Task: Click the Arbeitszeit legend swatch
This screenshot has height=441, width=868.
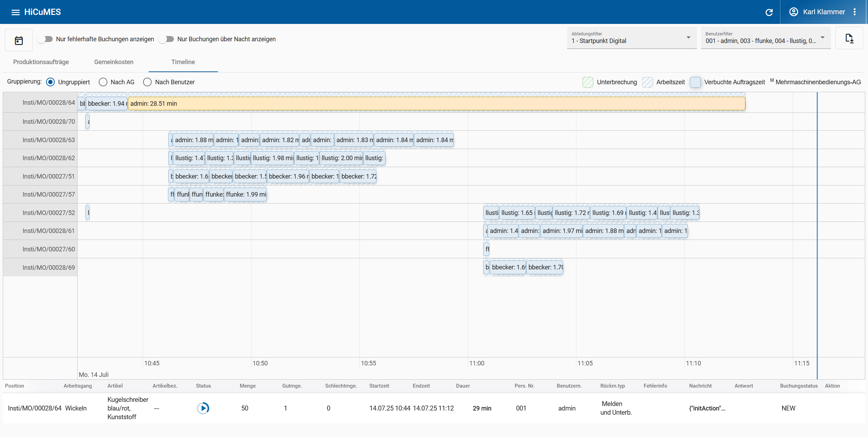Action: pyautogui.click(x=647, y=82)
